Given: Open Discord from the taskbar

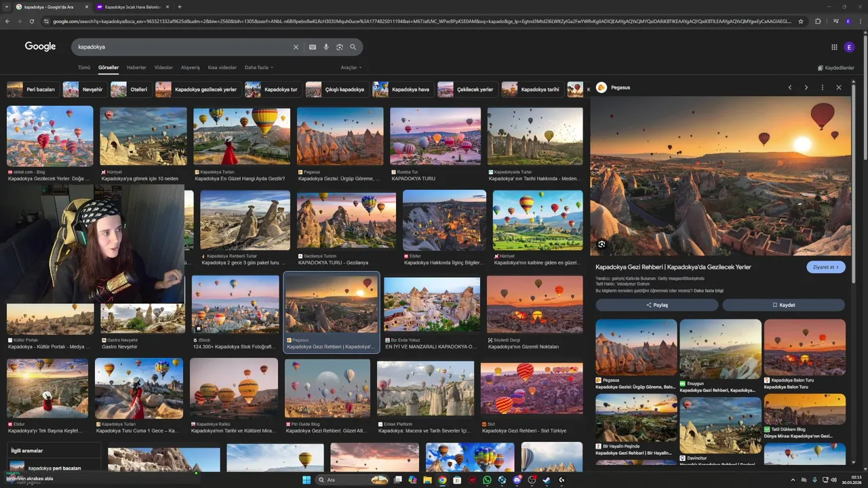Looking at the screenshot, I should [x=517, y=480].
